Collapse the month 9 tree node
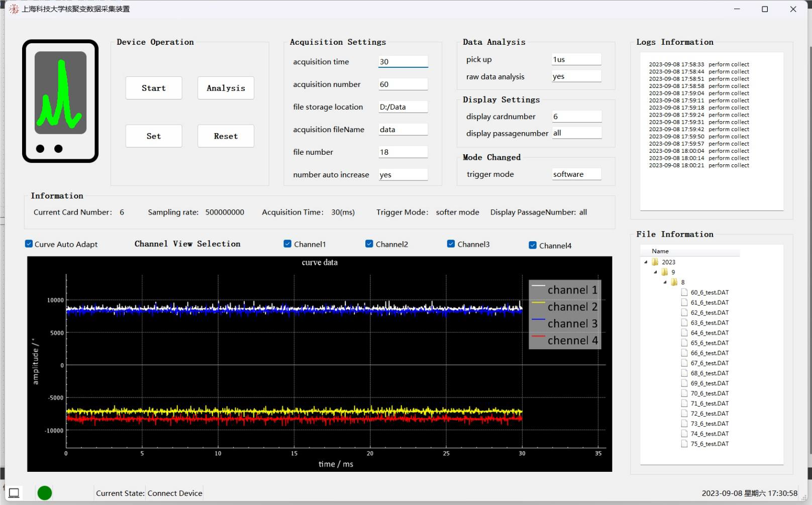 [x=655, y=272]
